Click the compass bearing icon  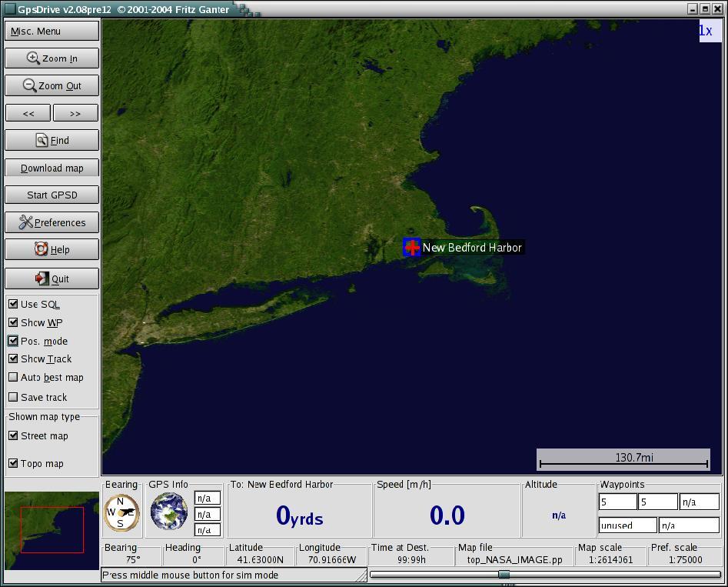click(121, 512)
